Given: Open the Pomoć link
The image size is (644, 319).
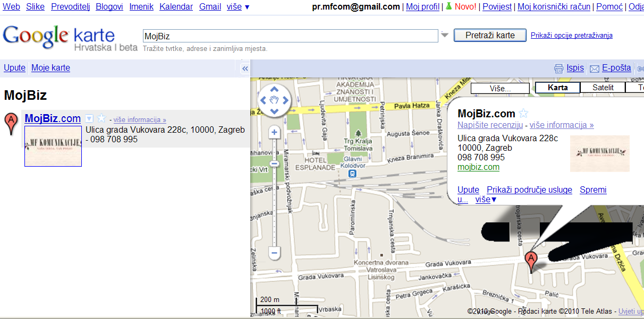Looking at the screenshot, I should click(609, 6).
